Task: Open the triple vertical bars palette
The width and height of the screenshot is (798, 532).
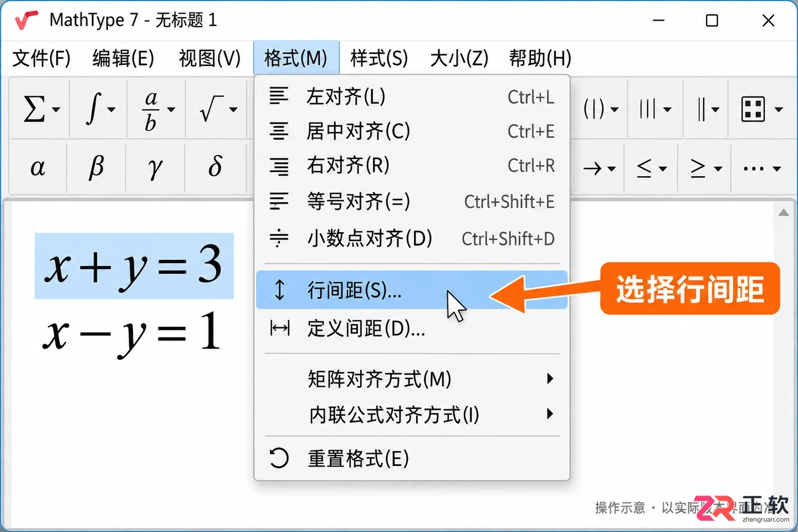Action: pos(655,109)
